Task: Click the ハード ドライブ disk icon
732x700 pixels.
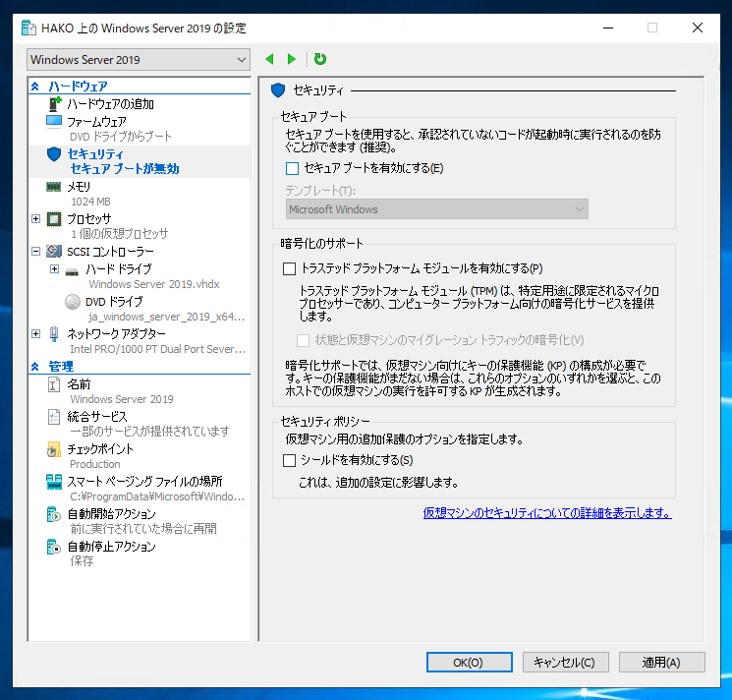Action: 72,271
